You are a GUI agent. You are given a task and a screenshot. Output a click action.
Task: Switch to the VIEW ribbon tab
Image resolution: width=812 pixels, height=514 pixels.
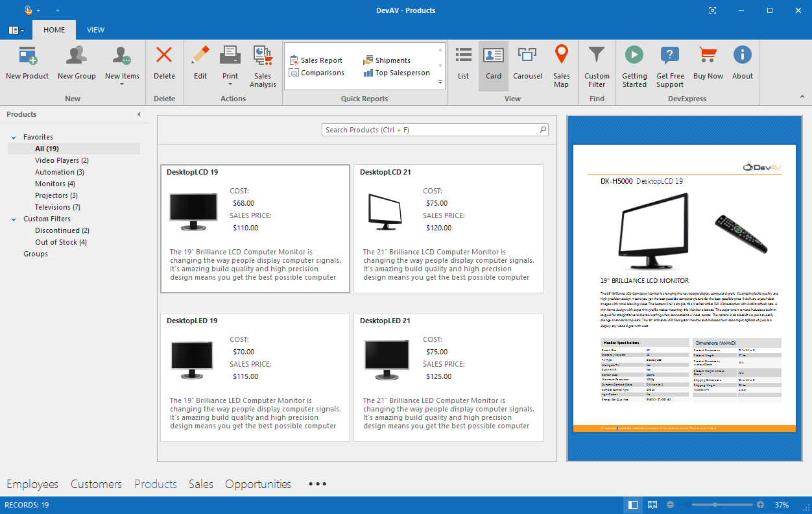(x=95, y=30)
